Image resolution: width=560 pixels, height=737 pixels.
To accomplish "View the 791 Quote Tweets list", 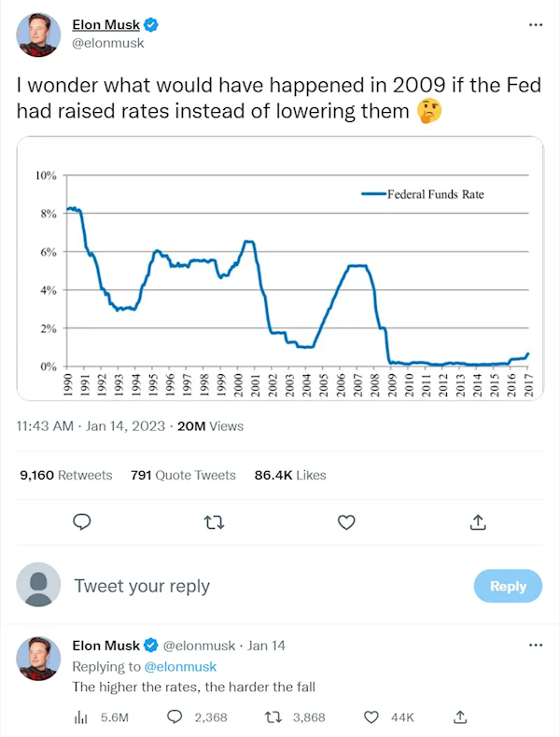I will coord(183,475).
